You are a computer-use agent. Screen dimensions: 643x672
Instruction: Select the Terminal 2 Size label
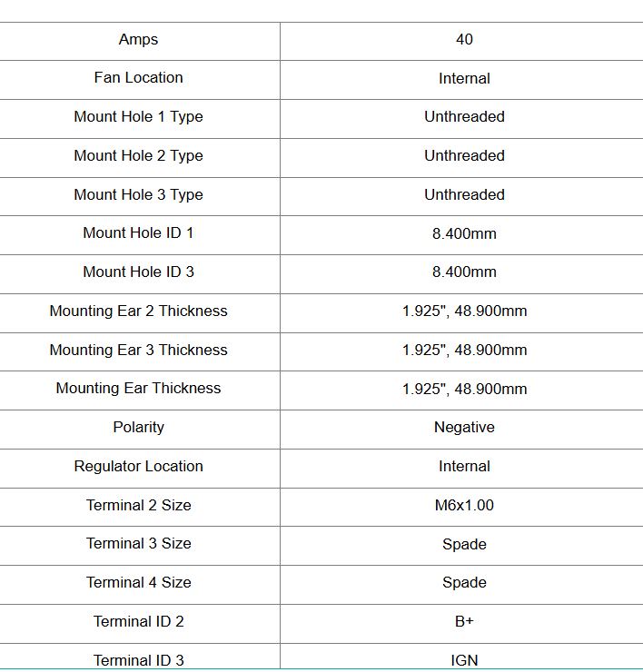pyautogui.click(x=138, y=505)
